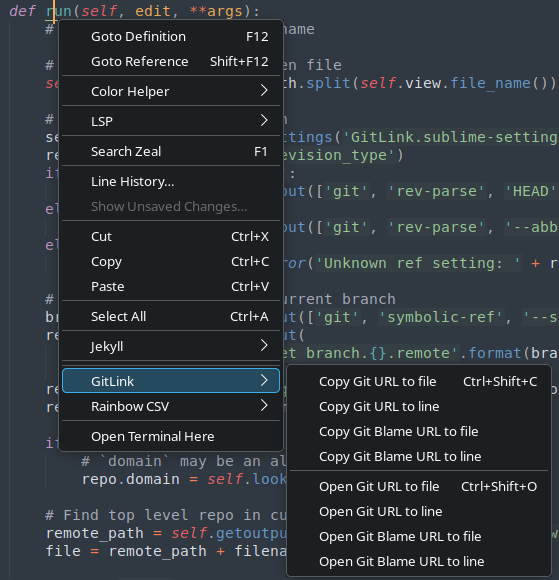
Task: Click the '# Find top level repo' comment
Action: (140, 515)
